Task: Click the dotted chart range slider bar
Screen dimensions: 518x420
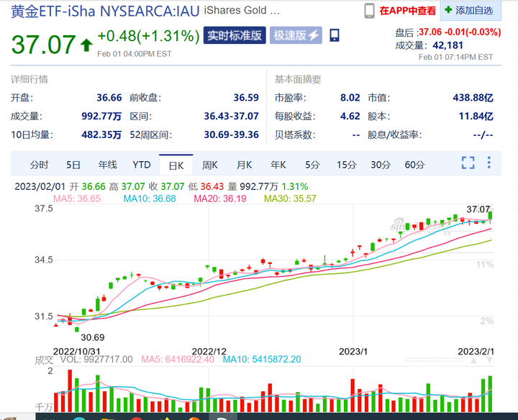Action: click(433, 360)
